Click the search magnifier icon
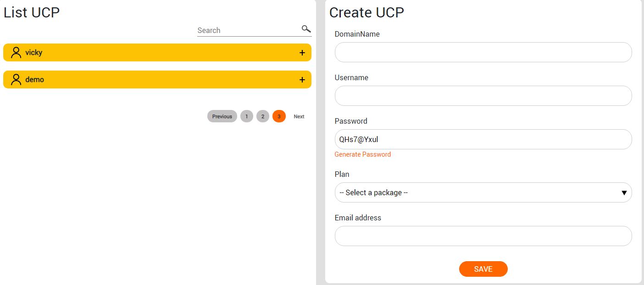Image resolution: width=644 pixels, height=285 pixels. pos(306,29)
